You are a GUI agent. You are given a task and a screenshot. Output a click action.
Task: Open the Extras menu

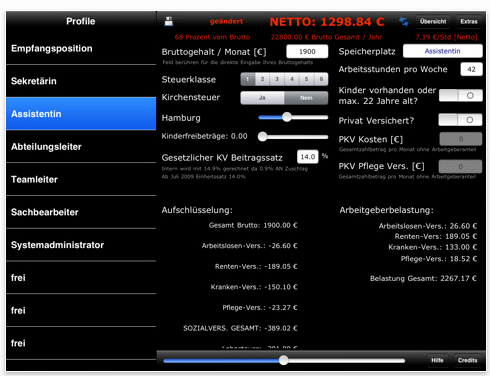click(x=469, y=21)
